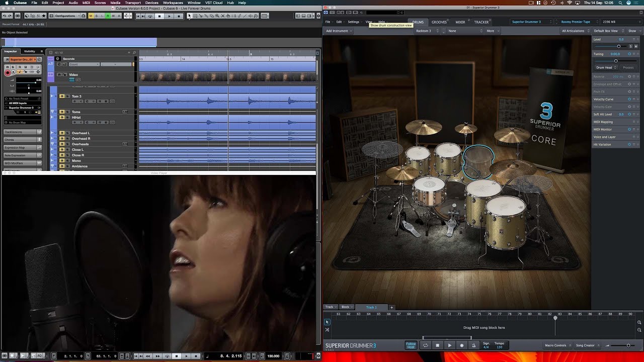Mute the Overhead L track

pyautogui.click(x=62, y=133)
